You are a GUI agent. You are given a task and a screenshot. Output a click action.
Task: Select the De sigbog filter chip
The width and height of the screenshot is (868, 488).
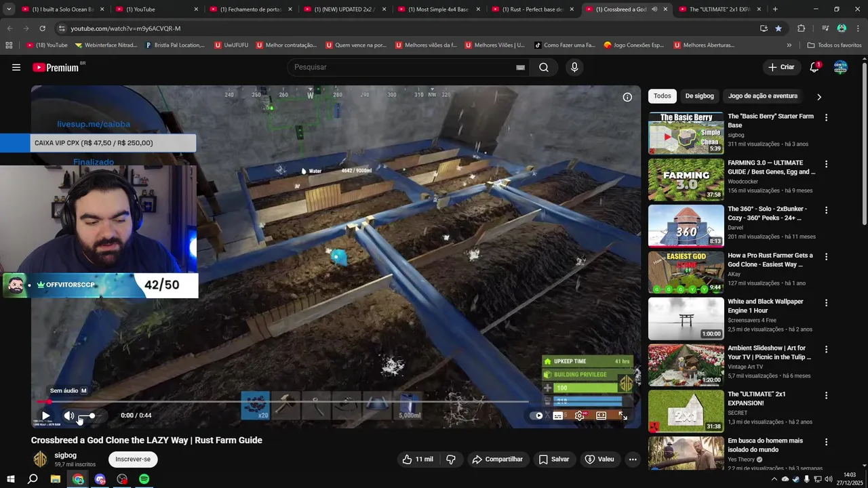pyautogui.click(x=699, y=96)
